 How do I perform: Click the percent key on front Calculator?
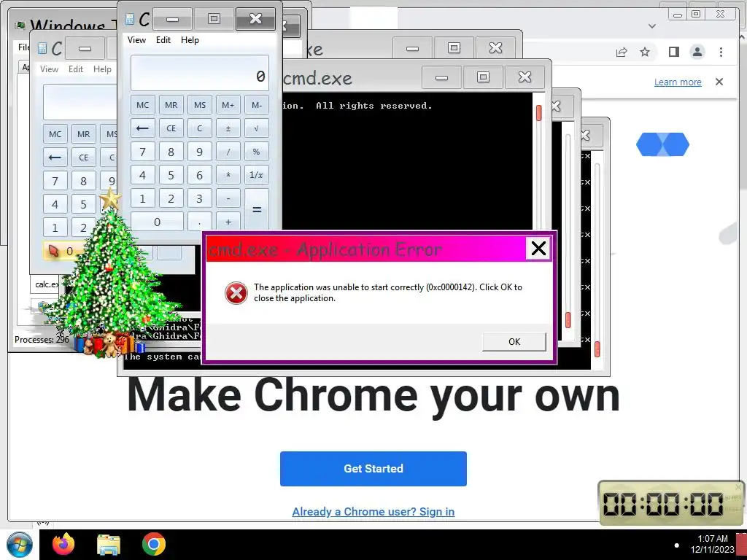tap(257, 152)
